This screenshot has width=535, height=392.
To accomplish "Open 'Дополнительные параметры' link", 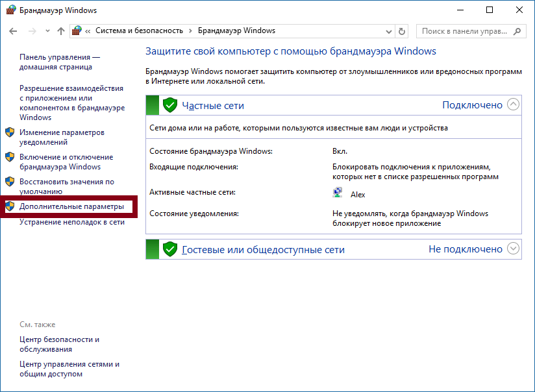I will click(71, 206).
